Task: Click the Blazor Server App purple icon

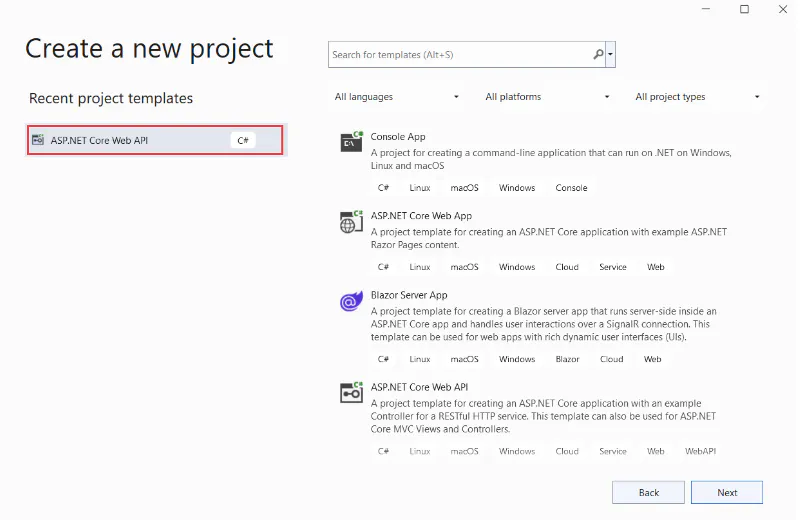Action: click(x=352, y=301)
